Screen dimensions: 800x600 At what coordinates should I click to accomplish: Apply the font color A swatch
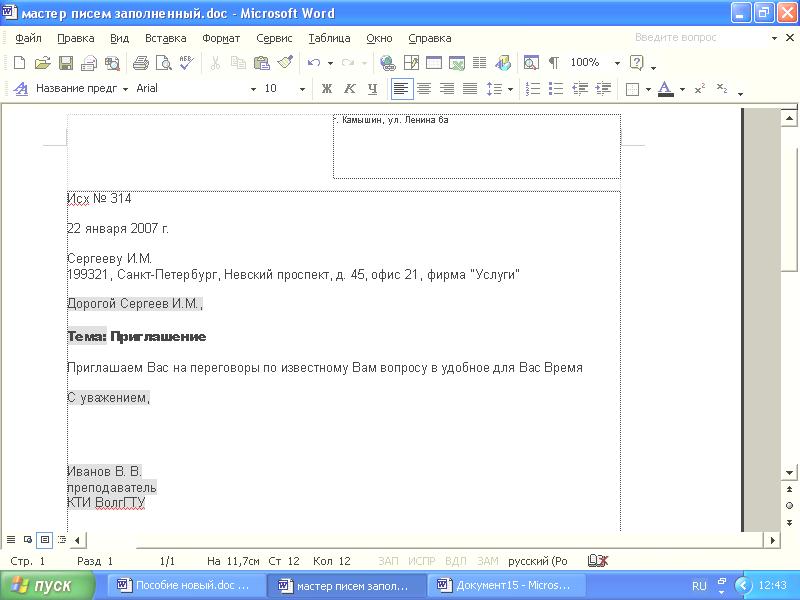(665, 89)
